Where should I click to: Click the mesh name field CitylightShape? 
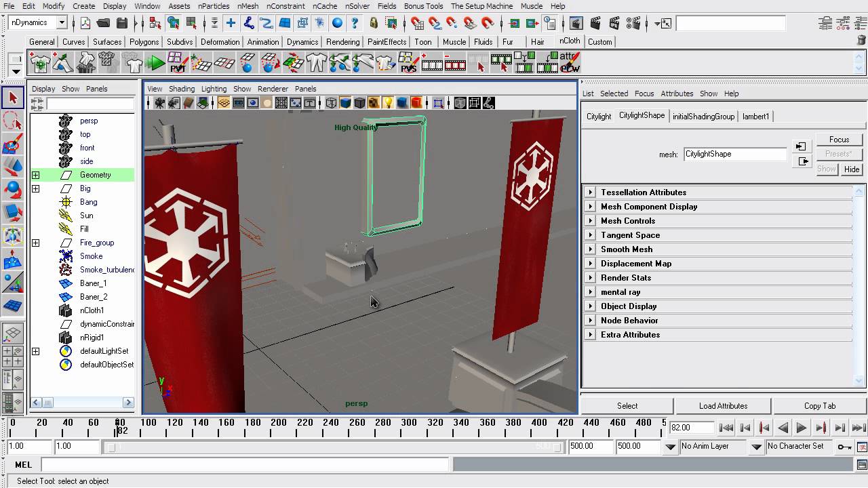pos(735,154)
